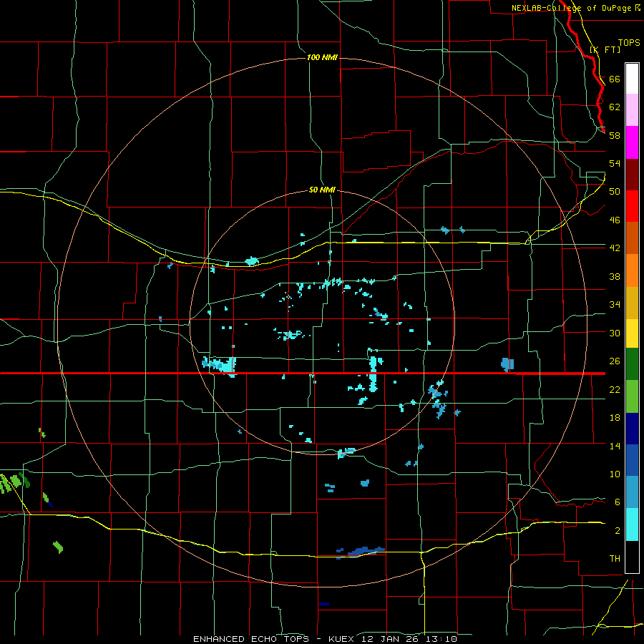Pick the navy legend swatch
Viewport: 644px width, 644px height.
[x=632, y=429]
